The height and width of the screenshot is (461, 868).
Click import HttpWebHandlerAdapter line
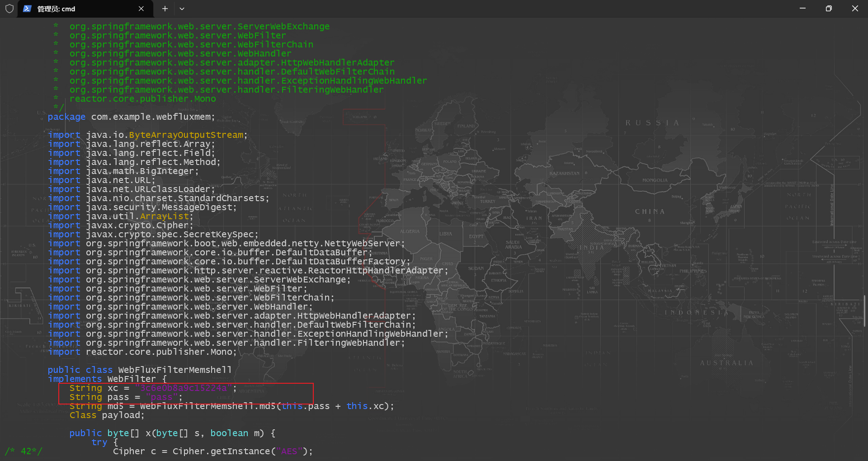tap(232, 316)
